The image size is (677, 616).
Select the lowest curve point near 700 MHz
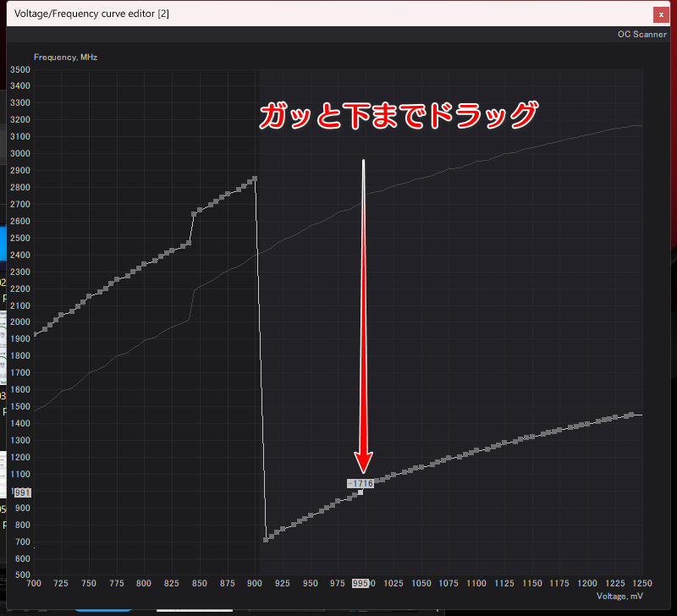click(267, 539)
